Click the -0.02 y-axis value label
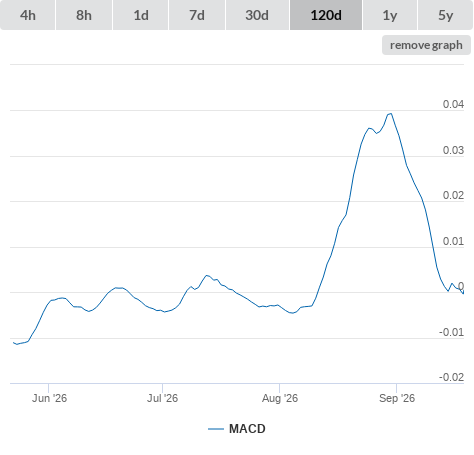 (x=451, y=377)
